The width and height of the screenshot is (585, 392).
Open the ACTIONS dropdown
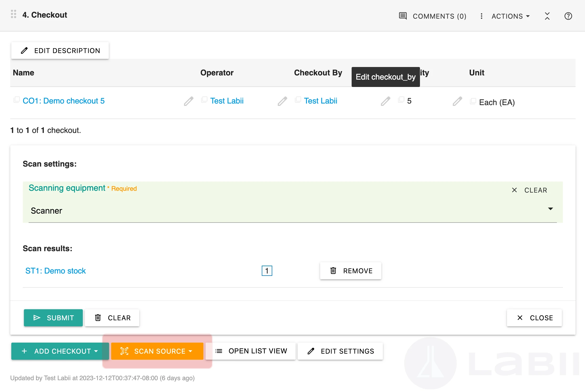coord(510,16)
